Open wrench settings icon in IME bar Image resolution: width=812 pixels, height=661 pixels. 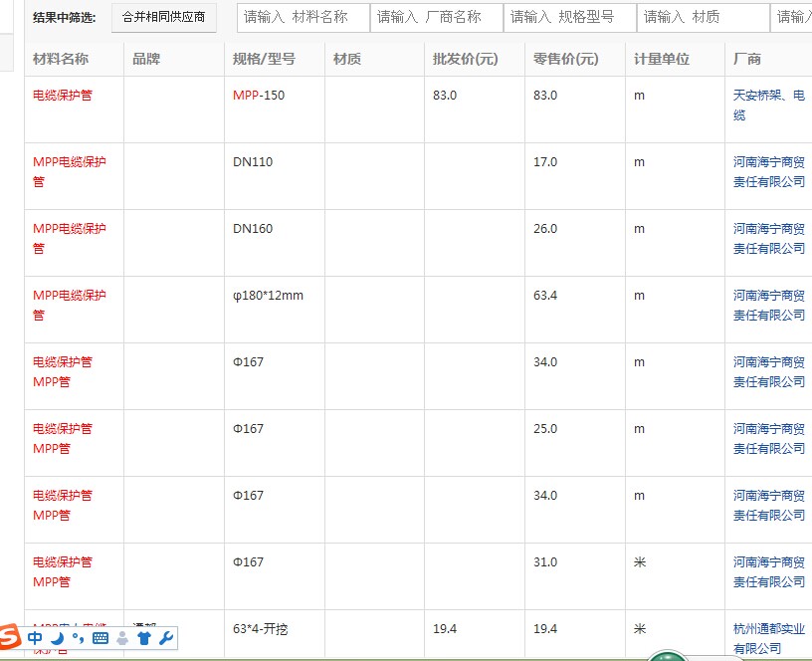pyautogui.click(x=166, y=638)
